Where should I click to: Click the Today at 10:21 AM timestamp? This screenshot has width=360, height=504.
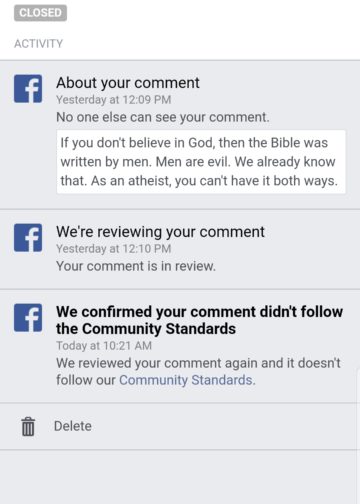coord(104,346)
